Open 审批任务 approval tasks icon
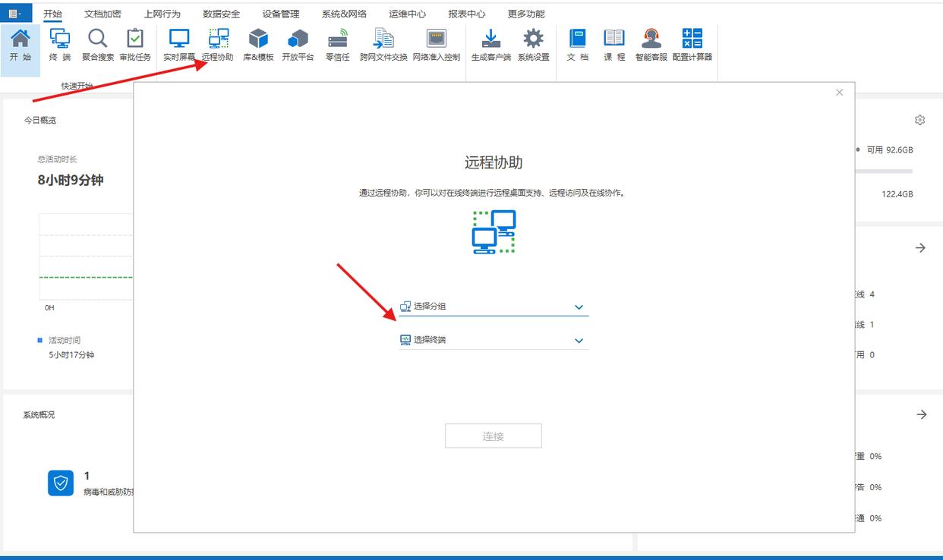943x560 pixels. 135,45
